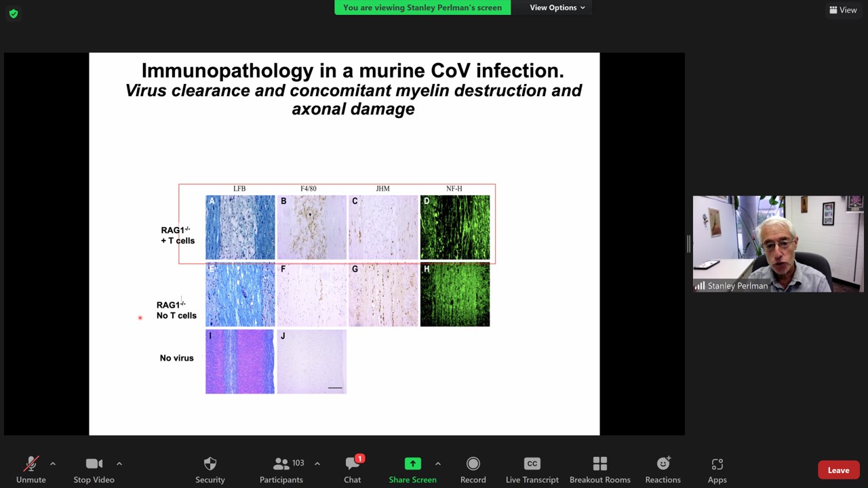Select Stanley Perlman's video thumbnail
Image resolution: width=868 pixels, height=488 pixels.
[778, 244]
